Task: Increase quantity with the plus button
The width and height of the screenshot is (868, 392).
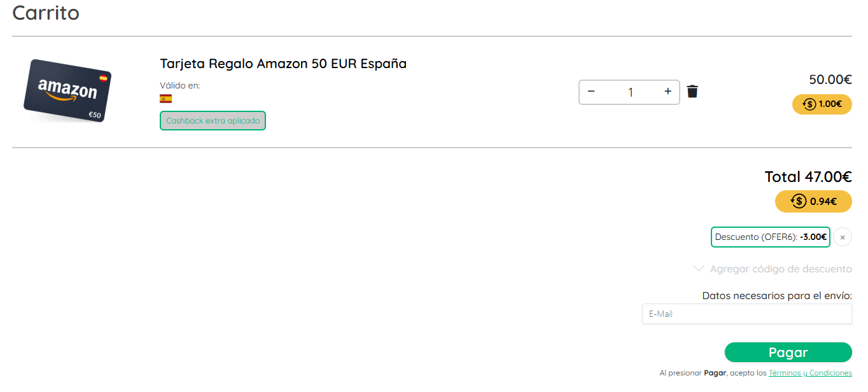Action: (668, 92)
